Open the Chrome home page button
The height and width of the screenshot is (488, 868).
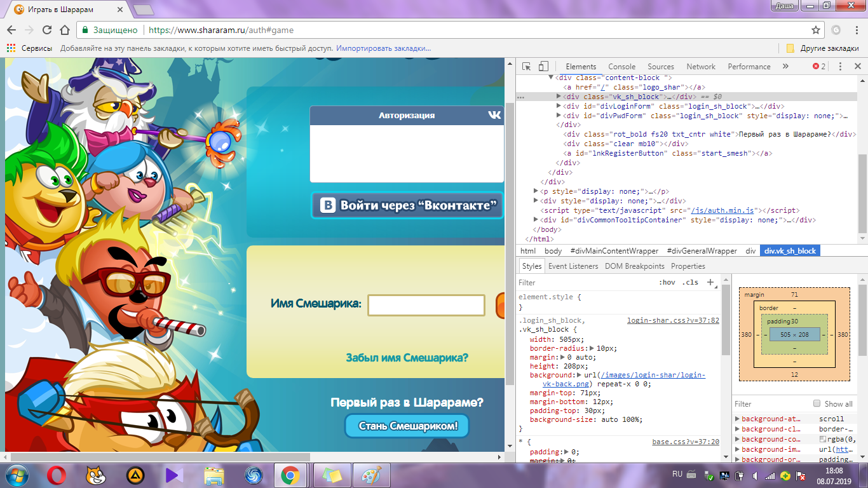pyautogui.click(x=65, y=30)
